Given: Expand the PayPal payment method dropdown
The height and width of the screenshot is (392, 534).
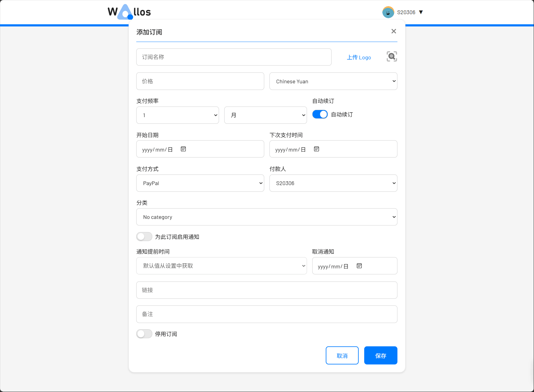Looking at the screenshot, I should pyautogui.click(x=200, y=183).
